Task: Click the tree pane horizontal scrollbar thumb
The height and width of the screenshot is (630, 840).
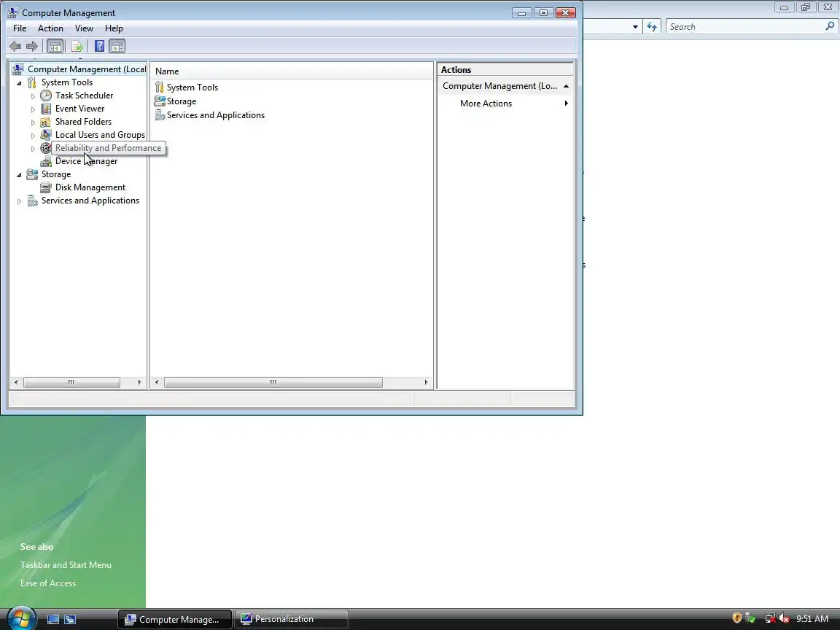Action: click(71, 382)
